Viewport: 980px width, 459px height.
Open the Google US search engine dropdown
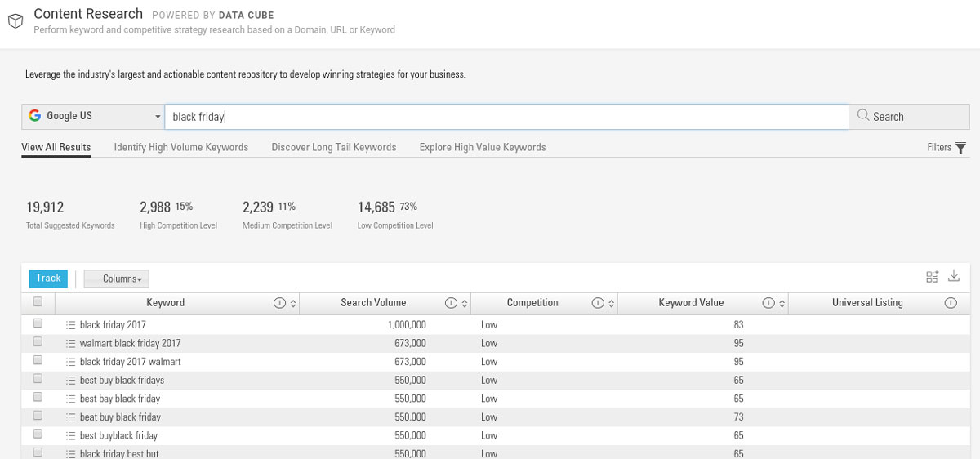point(92,117)
